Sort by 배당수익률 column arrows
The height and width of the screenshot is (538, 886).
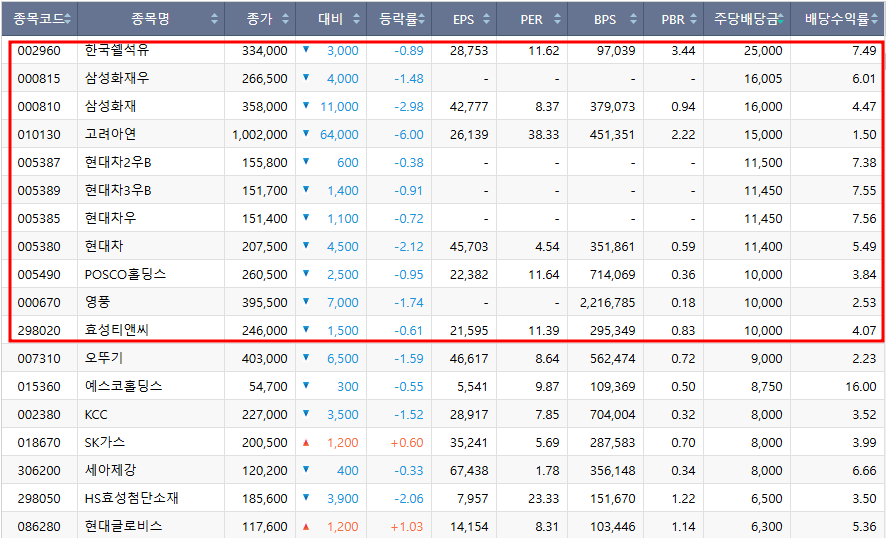click(x=874, y=19)
